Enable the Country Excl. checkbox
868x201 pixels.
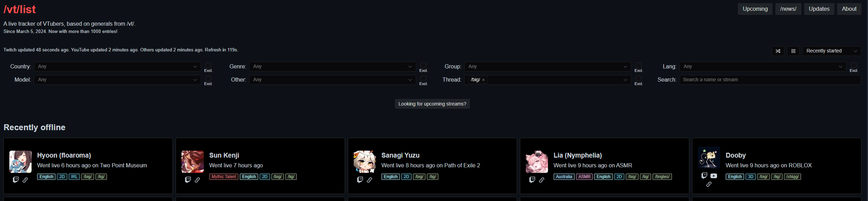[208, 65]
